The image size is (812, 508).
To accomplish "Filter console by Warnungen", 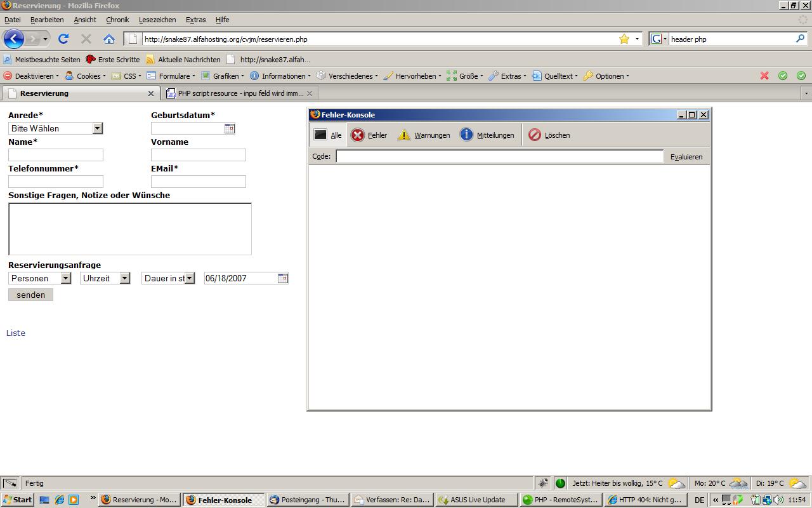I will pyautogui.click(x=424, y=135).
